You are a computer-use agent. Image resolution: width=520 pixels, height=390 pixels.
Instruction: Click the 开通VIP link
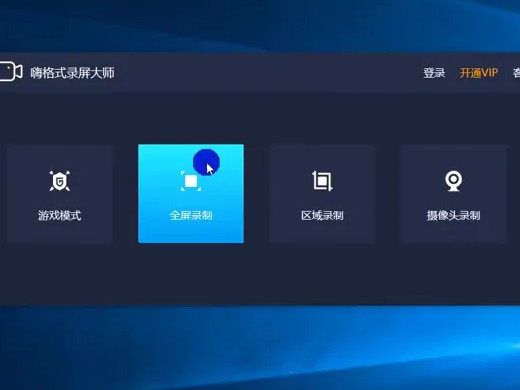coord(479,73)
